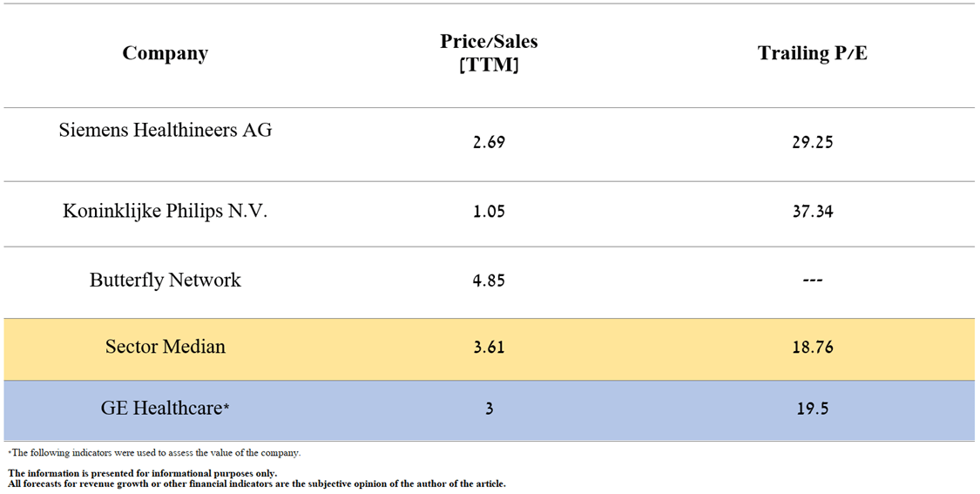Click Siemens Price/Sales value 2.69

(x=489, y=142)
